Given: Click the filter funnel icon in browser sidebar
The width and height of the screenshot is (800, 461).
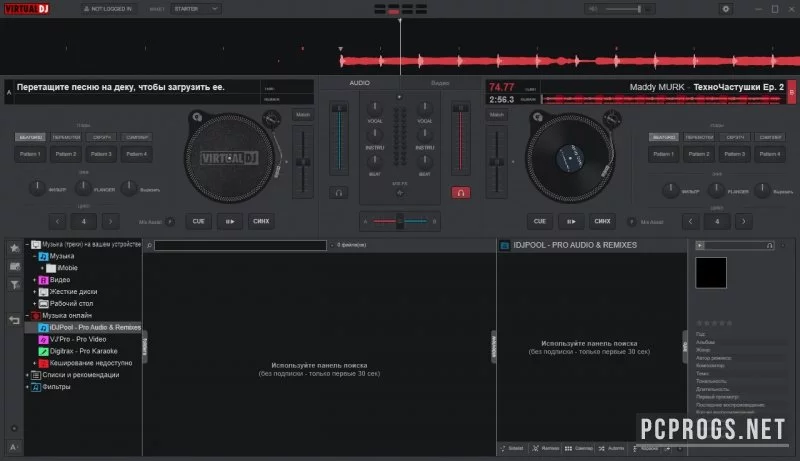Looking at the screenshot, I should point(14,285).
